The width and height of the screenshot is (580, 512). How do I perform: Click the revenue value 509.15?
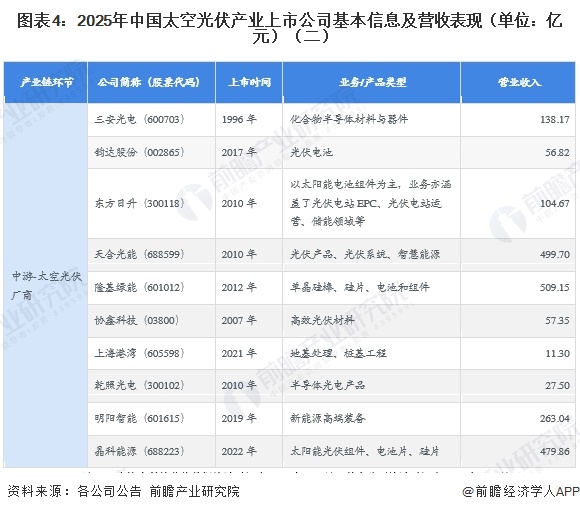[554, 287]
